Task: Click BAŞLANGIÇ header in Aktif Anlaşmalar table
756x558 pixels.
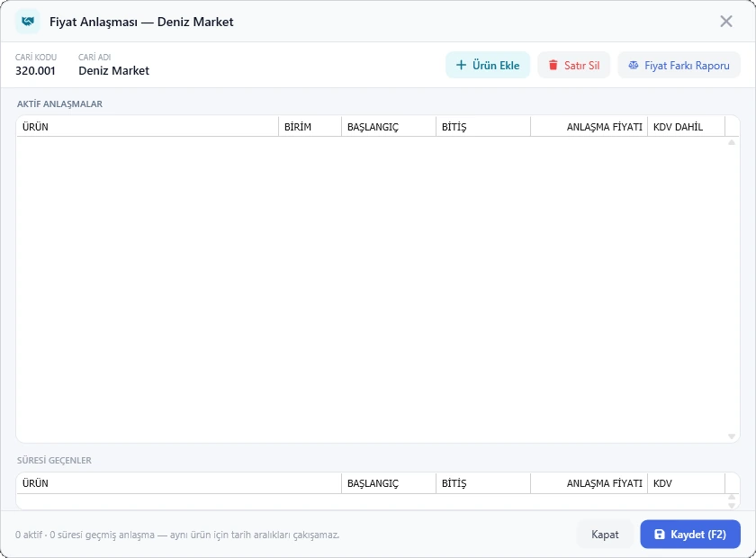Action: click(x=389, y=127)
